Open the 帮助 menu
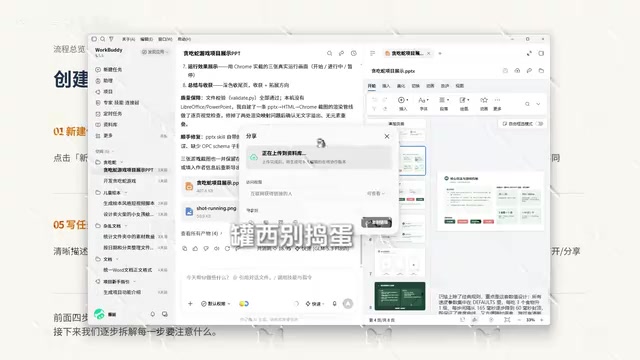The image size is (640, 360). pyautogui.click(x=184, y=39)
